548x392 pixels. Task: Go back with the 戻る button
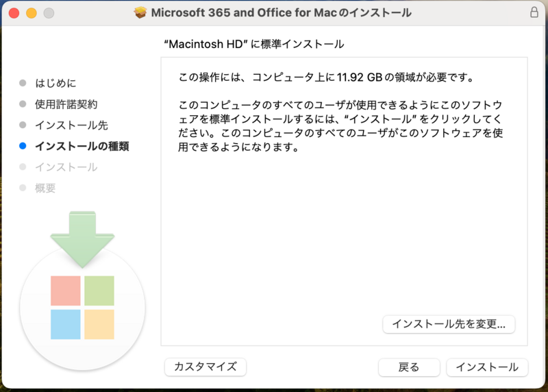click(x=409, y=367)
